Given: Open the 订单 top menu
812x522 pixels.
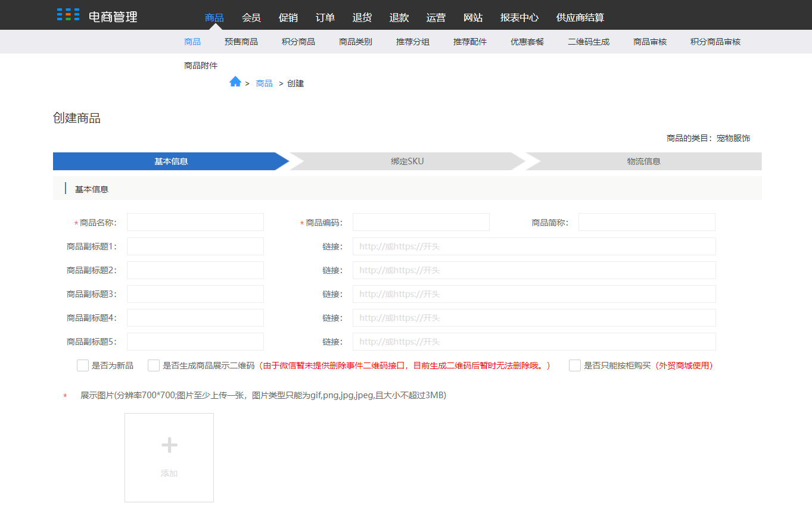Looking at the screenshot, I should 325,18.
